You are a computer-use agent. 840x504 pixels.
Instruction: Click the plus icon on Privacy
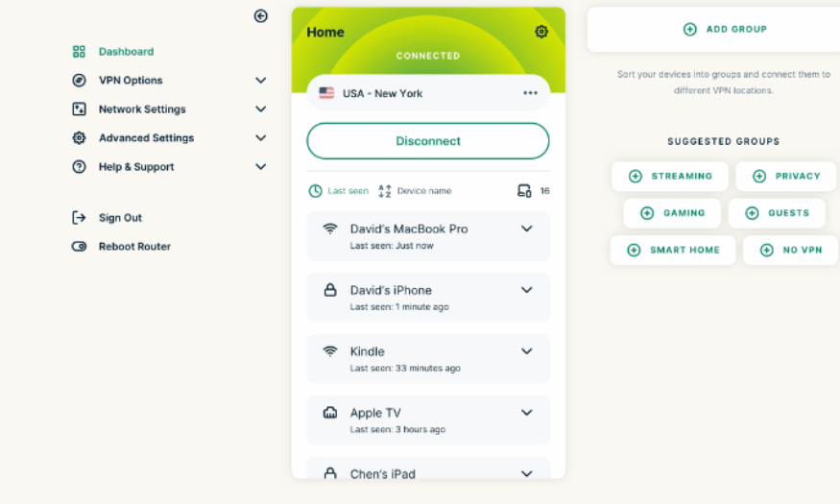759,177
